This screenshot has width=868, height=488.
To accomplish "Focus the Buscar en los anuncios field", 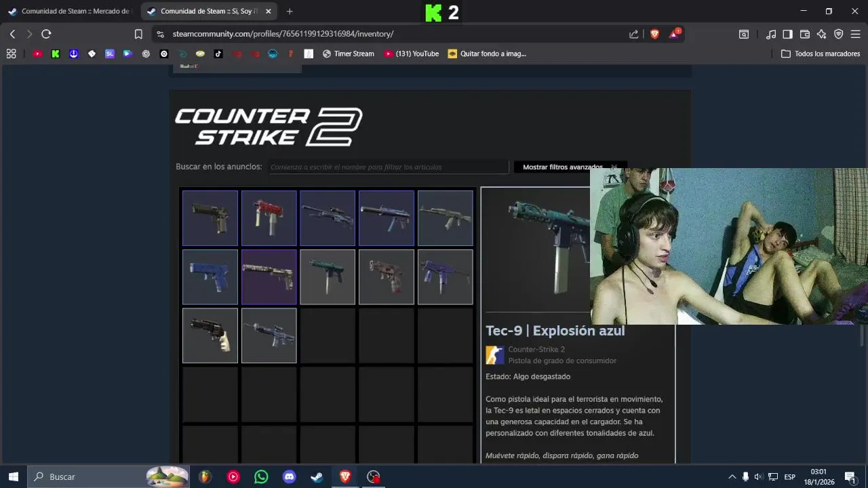I will point(388,167).
